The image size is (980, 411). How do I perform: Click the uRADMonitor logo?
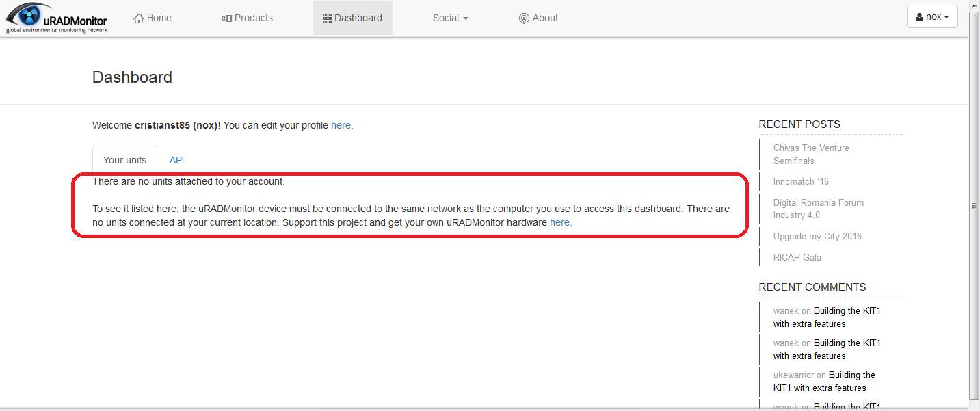(57, 18)
